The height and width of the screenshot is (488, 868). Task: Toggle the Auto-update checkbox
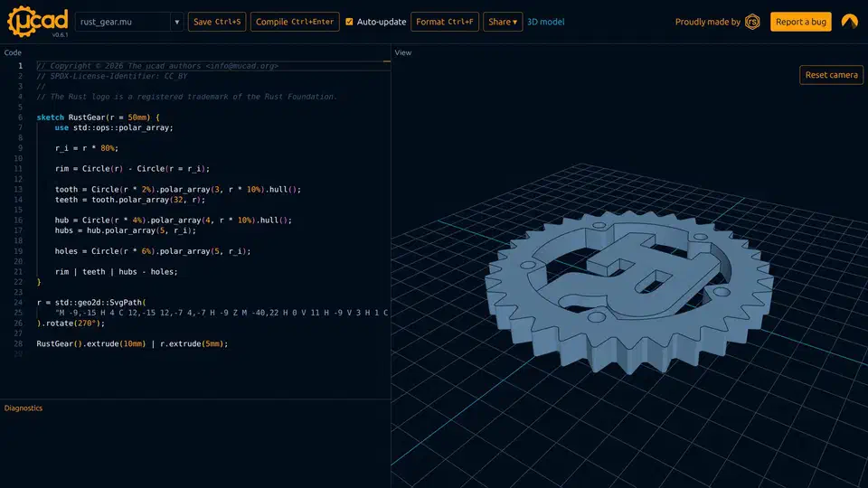(349, 22)
